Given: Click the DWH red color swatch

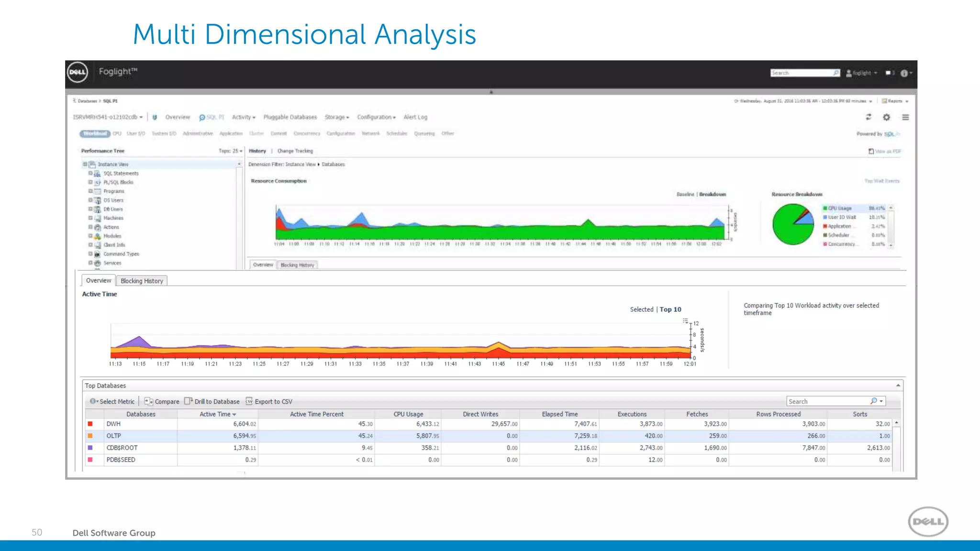Looking at the screenshot, I should 90,424.
